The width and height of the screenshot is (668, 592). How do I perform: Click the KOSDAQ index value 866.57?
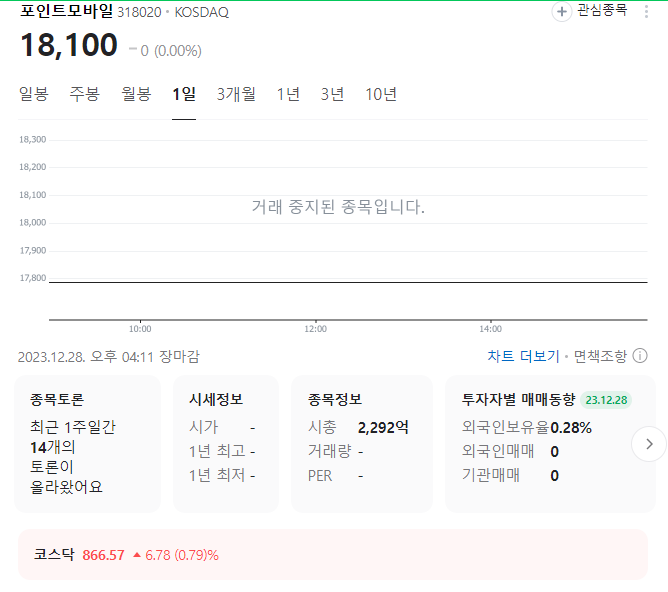(104, 555)
